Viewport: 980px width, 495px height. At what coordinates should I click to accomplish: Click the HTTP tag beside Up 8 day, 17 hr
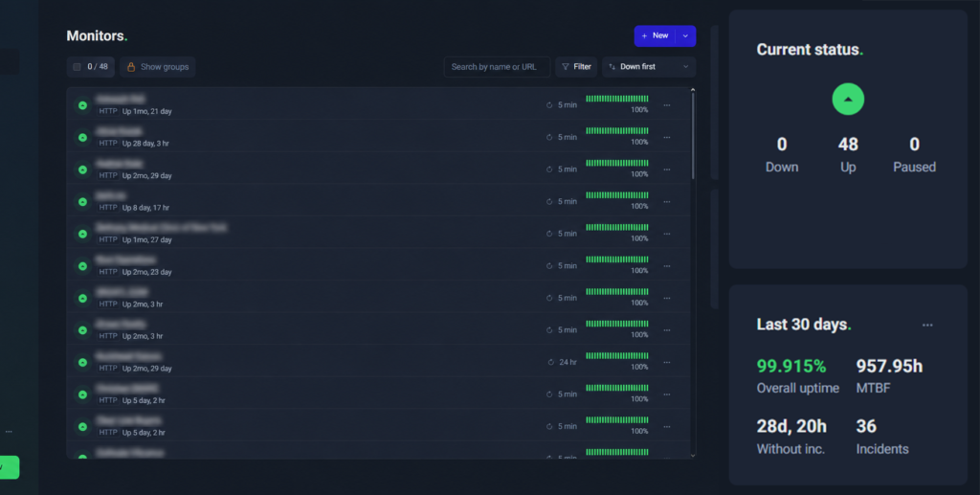tap(108, 208)
